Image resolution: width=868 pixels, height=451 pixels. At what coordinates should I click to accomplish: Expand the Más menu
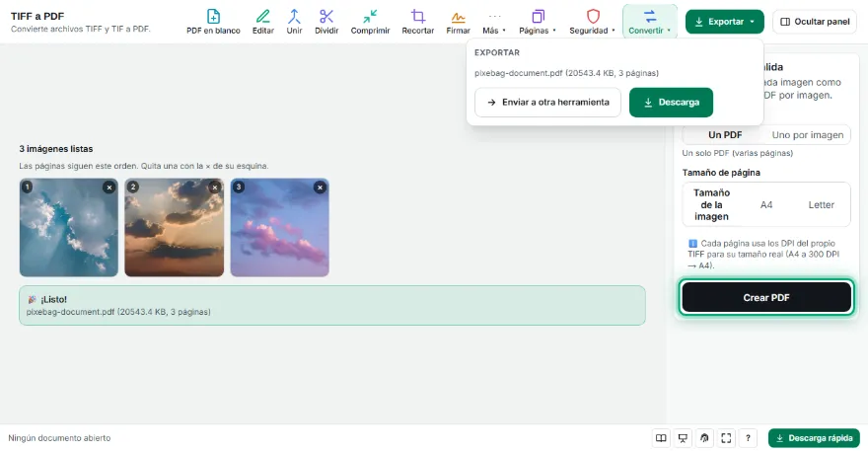(494, 22)
